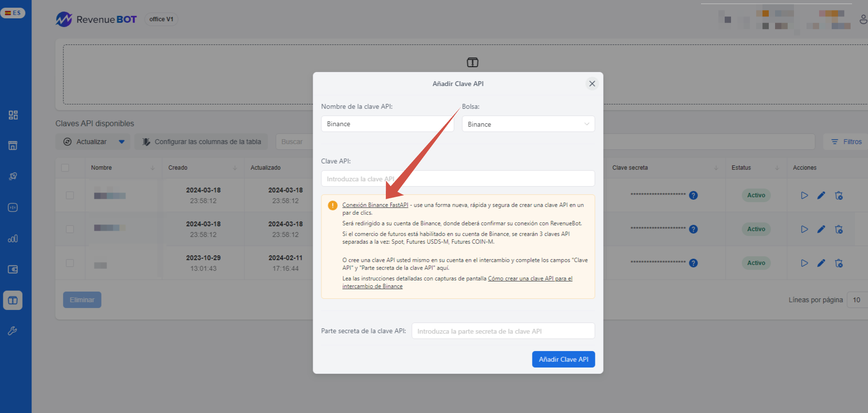Click the 2024-02-11 updated date cell
Image resolution: width=868 pixels, height=413 pixels.
(286, 263)
